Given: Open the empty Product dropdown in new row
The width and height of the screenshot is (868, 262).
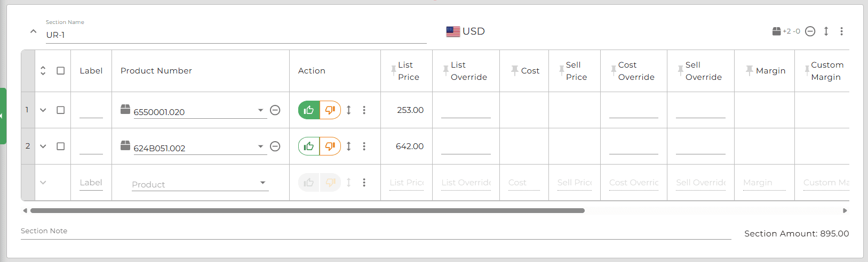Looking at the screenshot, I should 262,183.
